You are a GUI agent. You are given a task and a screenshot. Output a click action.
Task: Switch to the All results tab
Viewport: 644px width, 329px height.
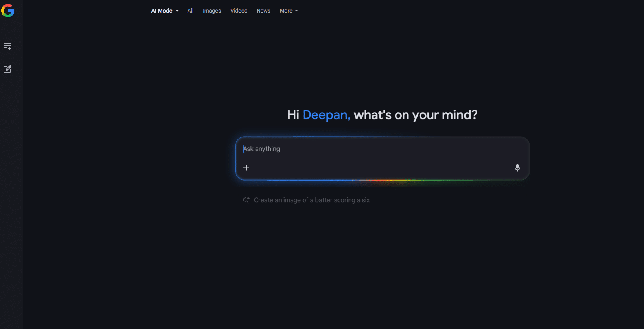[x=190, y=11]
